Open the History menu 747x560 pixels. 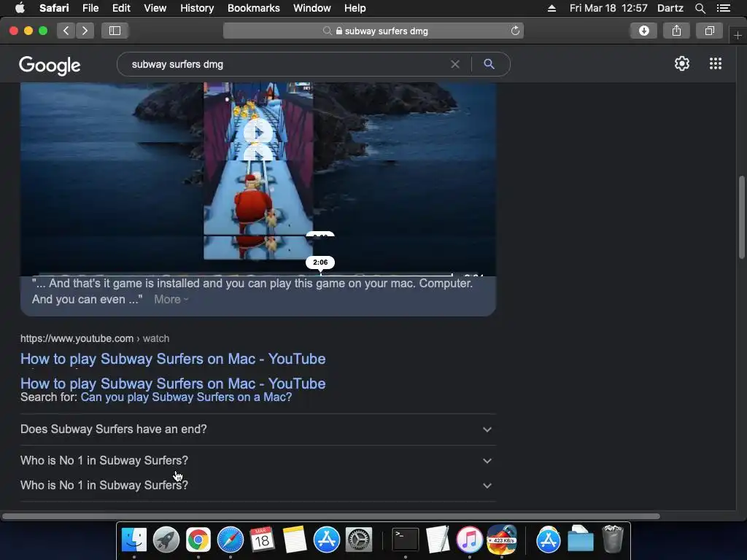[x=197, y=8]
